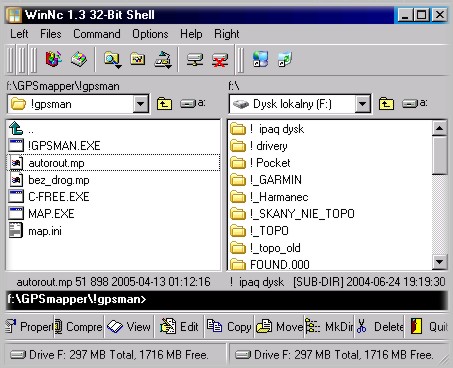Open the Command menu
The image size is (453, 368).
(x=97, y=34)
